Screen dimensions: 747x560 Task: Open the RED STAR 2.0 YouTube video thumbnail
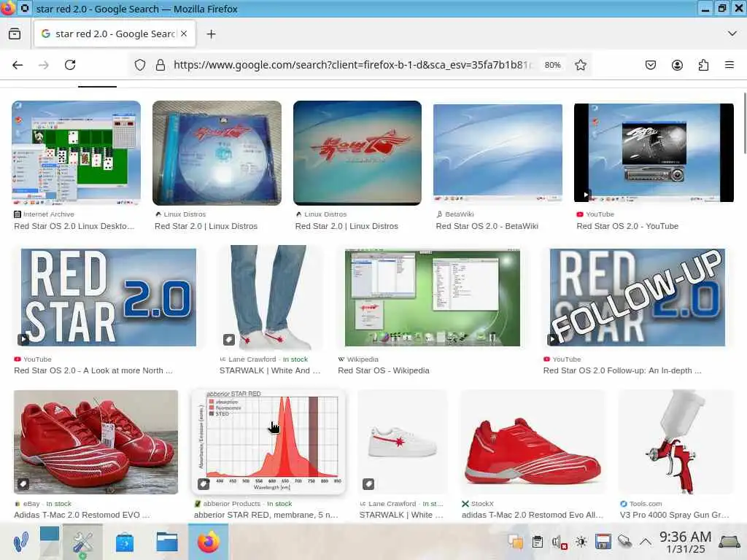109,297
